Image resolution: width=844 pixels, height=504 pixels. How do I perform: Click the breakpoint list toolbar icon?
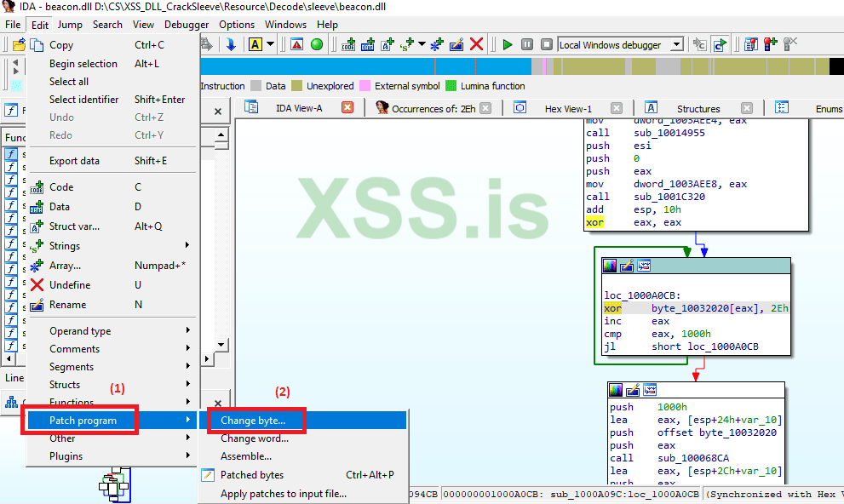[751, 44]
